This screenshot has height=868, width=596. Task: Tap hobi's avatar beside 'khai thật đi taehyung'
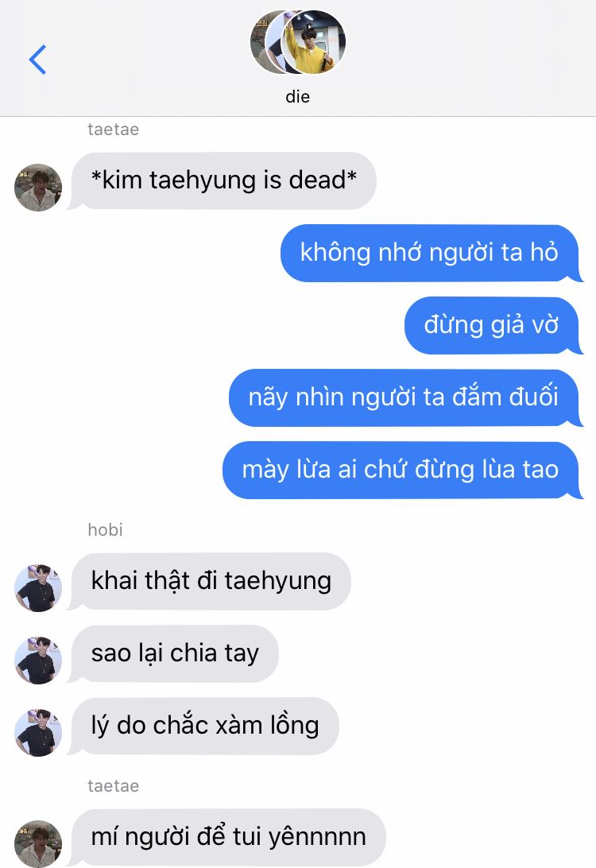coord(37,588)
